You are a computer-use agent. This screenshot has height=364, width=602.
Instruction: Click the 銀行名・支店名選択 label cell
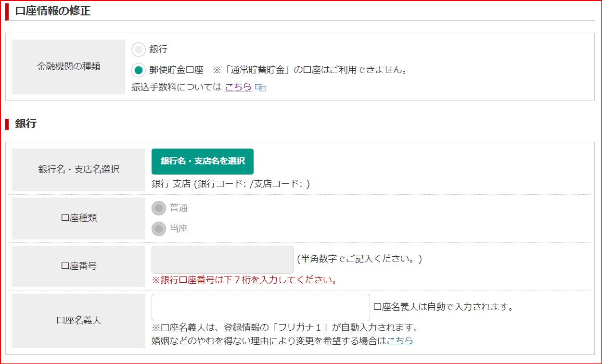click(x=78, y=170)
